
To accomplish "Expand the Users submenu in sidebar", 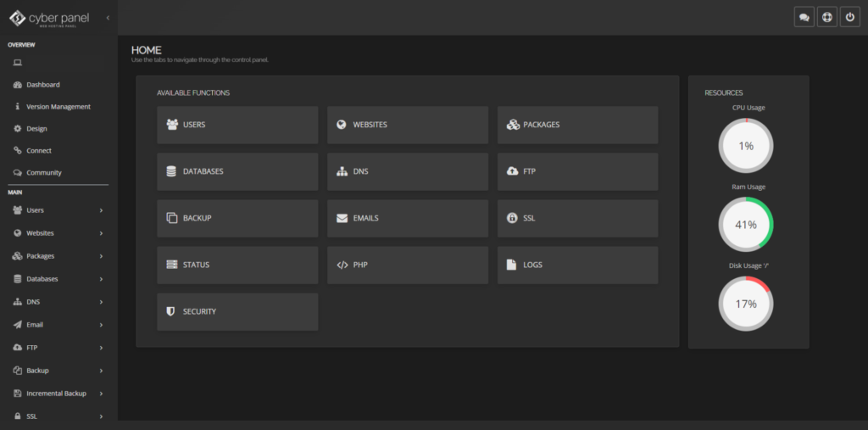I will [101, 210].
